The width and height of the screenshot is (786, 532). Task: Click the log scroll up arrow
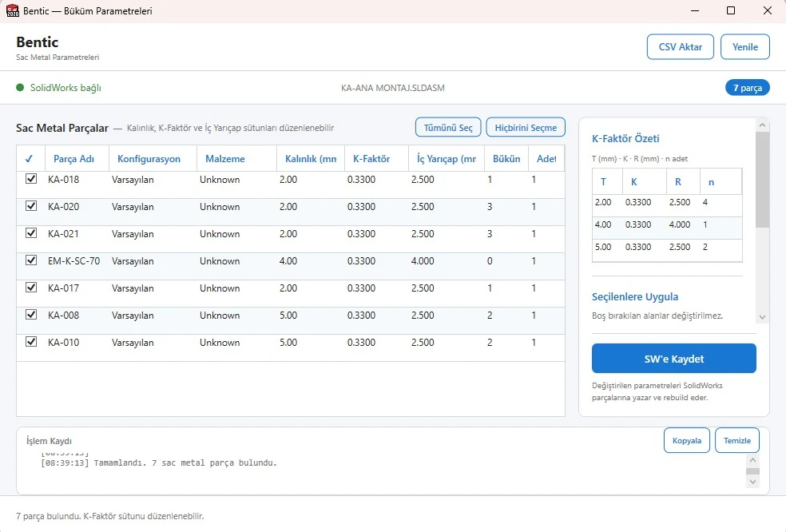point(752,460)
